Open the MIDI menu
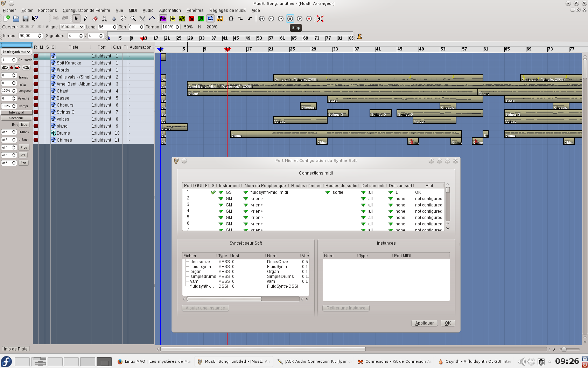This screenshot has width=588, height=368. tap(133, 11)
